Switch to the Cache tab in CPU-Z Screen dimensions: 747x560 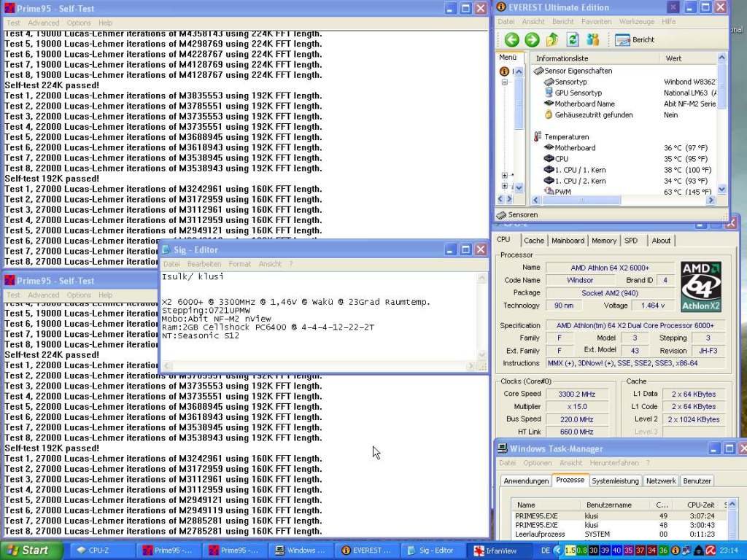click(533, 241)
